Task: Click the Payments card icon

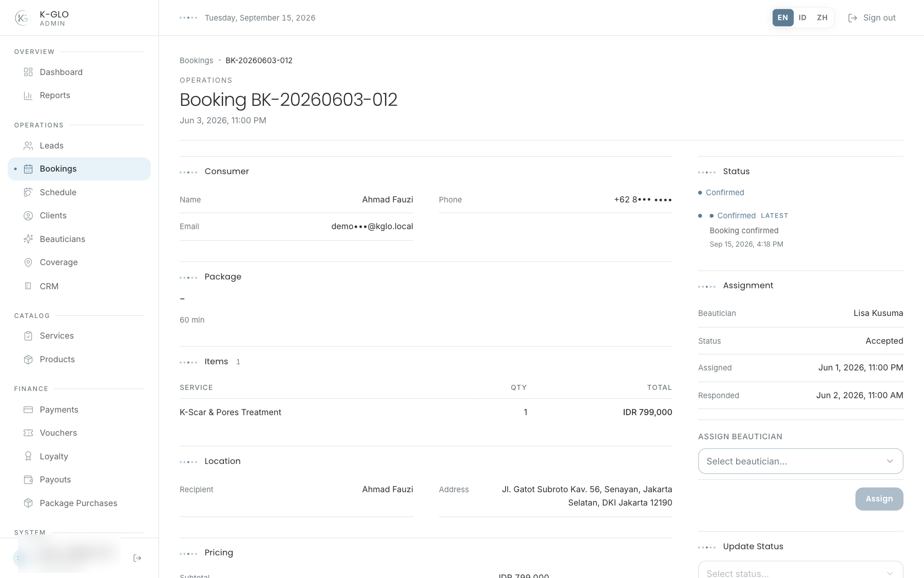Action: click(28, 409)
